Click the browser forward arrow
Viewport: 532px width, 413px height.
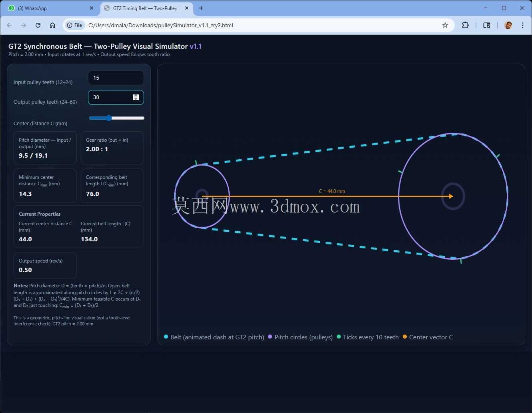pos(24,25)
